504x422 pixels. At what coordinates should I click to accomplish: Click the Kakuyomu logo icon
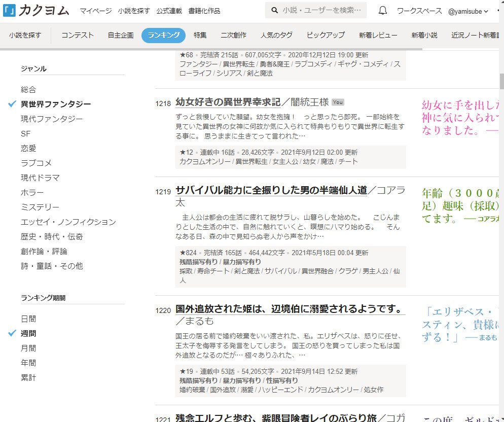click(x=9, y=10)
